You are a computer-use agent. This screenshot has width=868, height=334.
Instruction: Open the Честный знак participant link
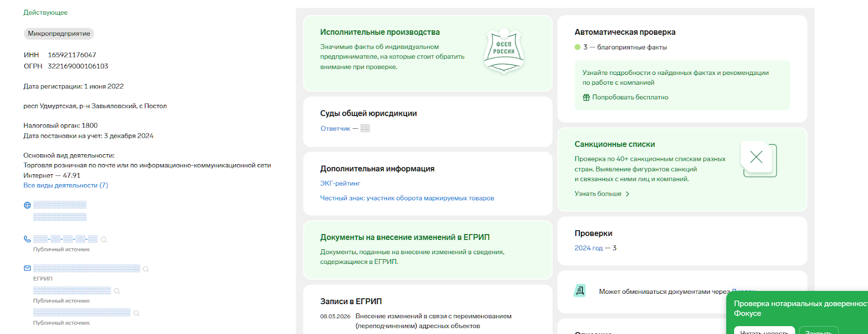tap(407, 198)
